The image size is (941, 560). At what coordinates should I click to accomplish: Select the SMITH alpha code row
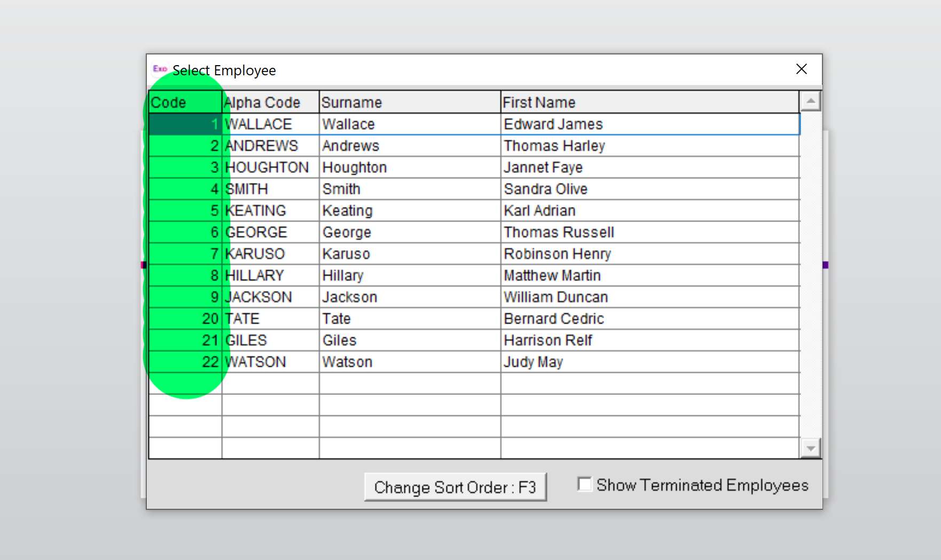247,189
